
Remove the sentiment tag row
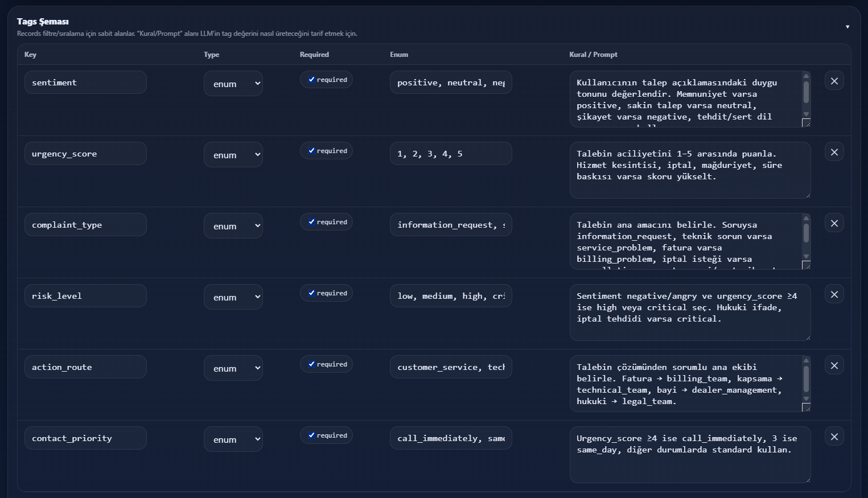pos(834,81)
